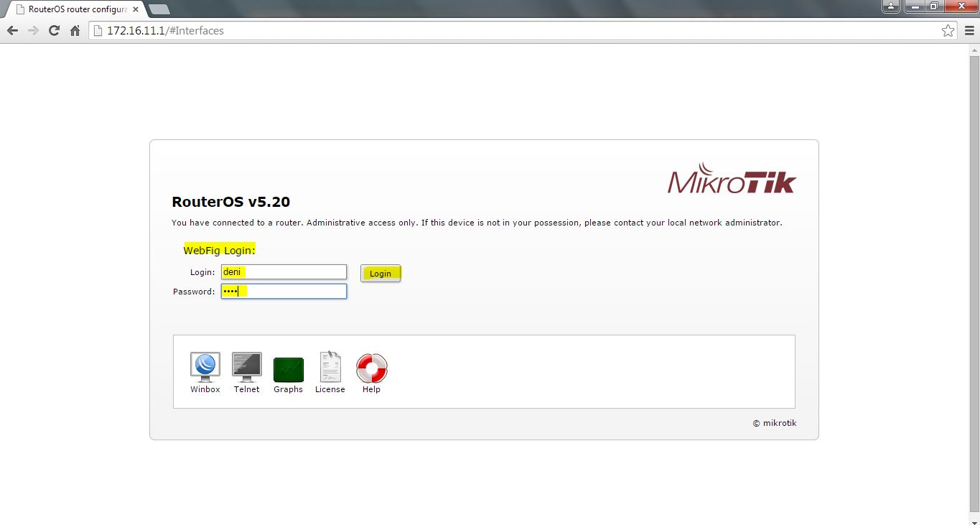Image resolution: width=980 pixels, height=525 pixels.
Task: Close the RouterOS tab
Action: coord(136,9)
